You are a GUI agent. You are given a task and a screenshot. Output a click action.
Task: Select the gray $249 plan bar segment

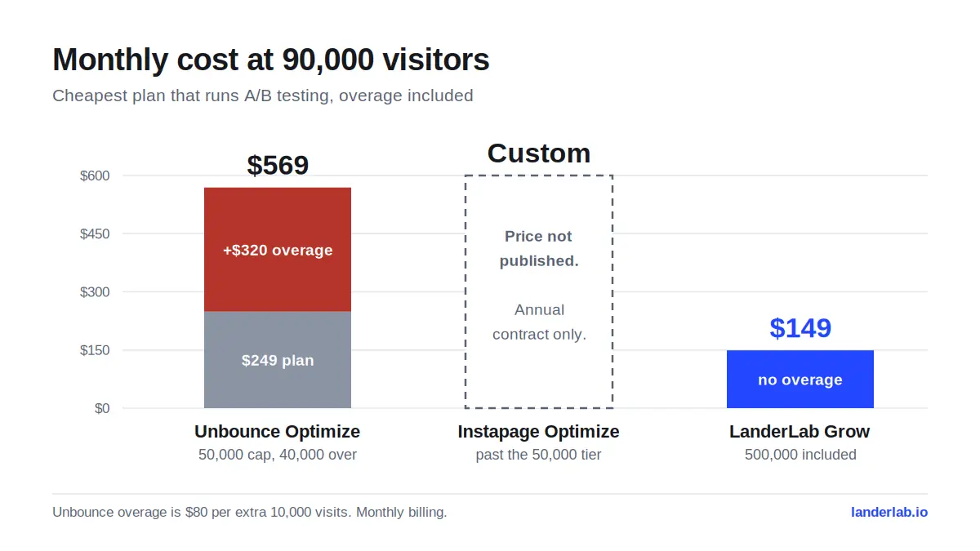(278, 360)
